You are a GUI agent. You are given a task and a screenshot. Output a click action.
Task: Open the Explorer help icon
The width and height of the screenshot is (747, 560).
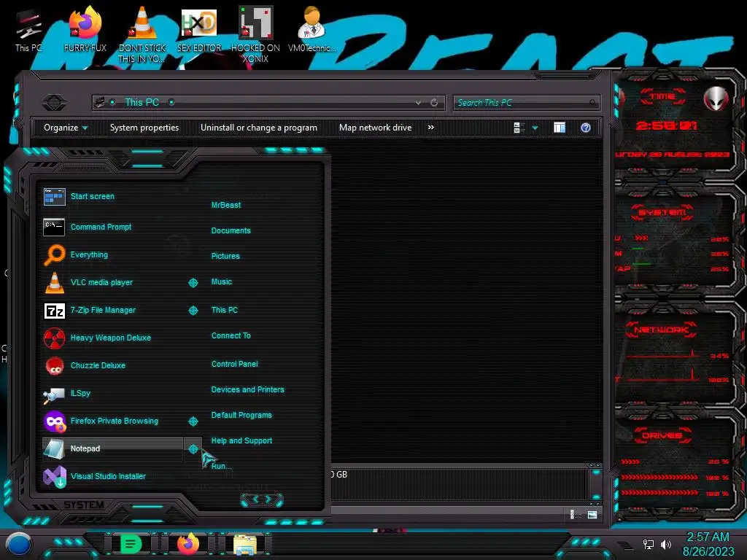[586, 128]
